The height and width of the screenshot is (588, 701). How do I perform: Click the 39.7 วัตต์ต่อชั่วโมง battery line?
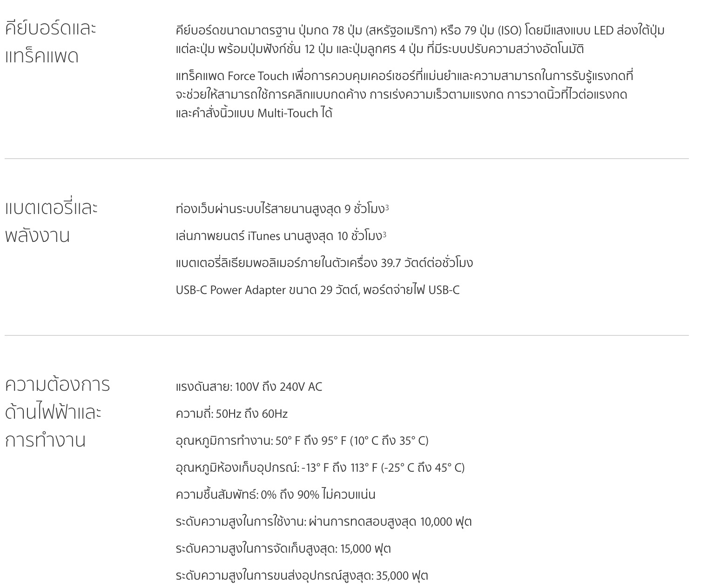coord(324,263)
